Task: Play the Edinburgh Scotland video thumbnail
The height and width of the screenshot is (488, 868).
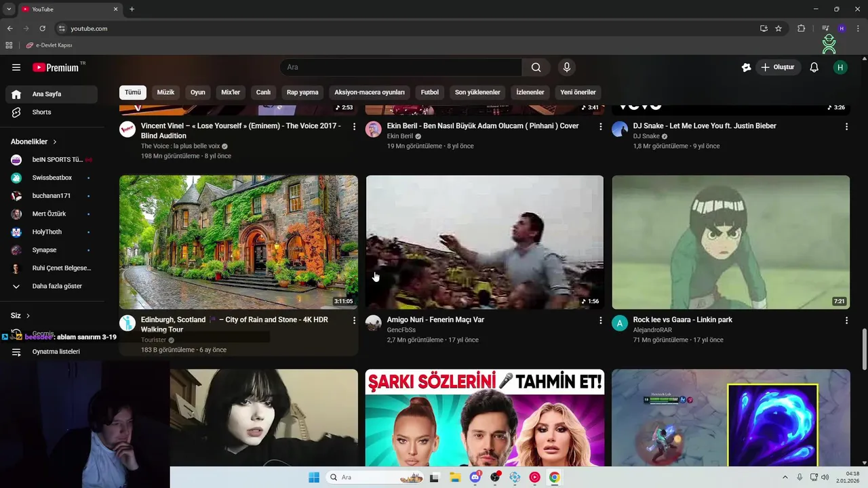Action: pyautogui.click(x=239, y=242)
